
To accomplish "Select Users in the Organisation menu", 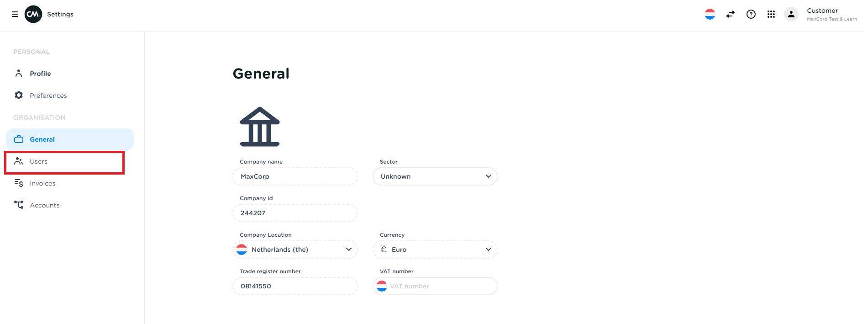I will tap(38, 161).
